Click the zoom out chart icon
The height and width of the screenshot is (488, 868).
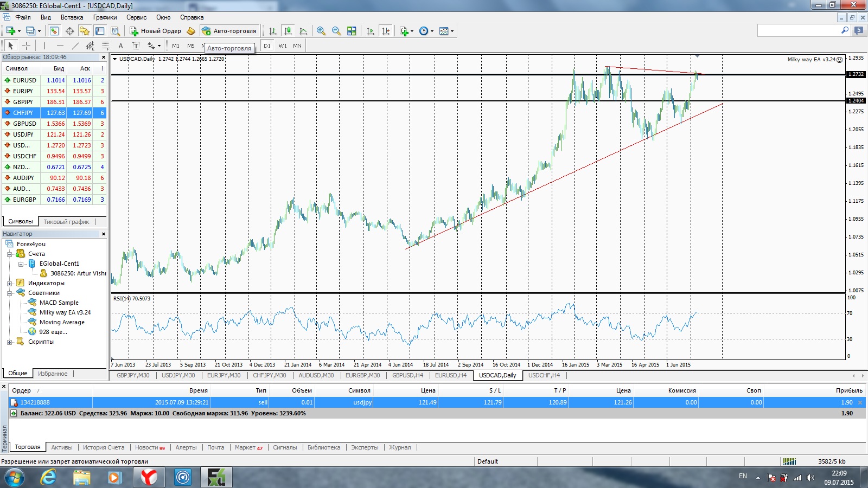[x=336, y=31]
